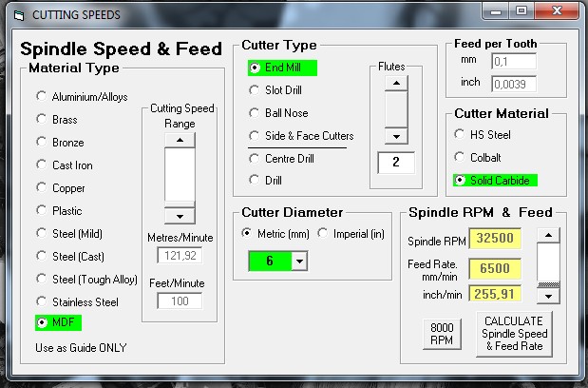The height and width of the screenshot is (388, 588).
Task: Pick Stainless Steel as the material
Action: click(41, 302)
